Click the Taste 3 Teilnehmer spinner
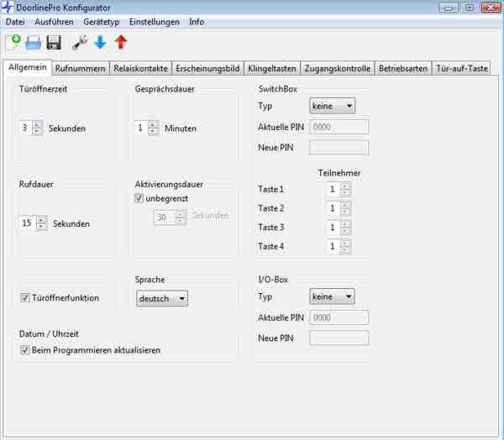504x440 pixels. [339, 228]
